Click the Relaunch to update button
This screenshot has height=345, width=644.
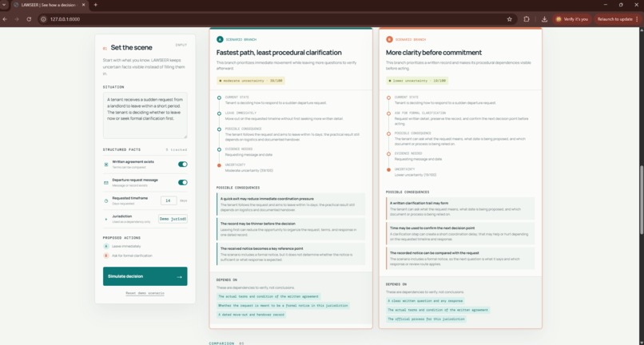(x=618, y=19)
